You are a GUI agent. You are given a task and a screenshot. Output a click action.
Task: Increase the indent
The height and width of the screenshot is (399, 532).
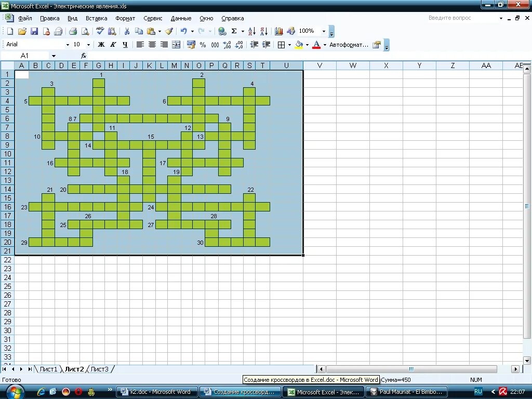coord(267,45)
